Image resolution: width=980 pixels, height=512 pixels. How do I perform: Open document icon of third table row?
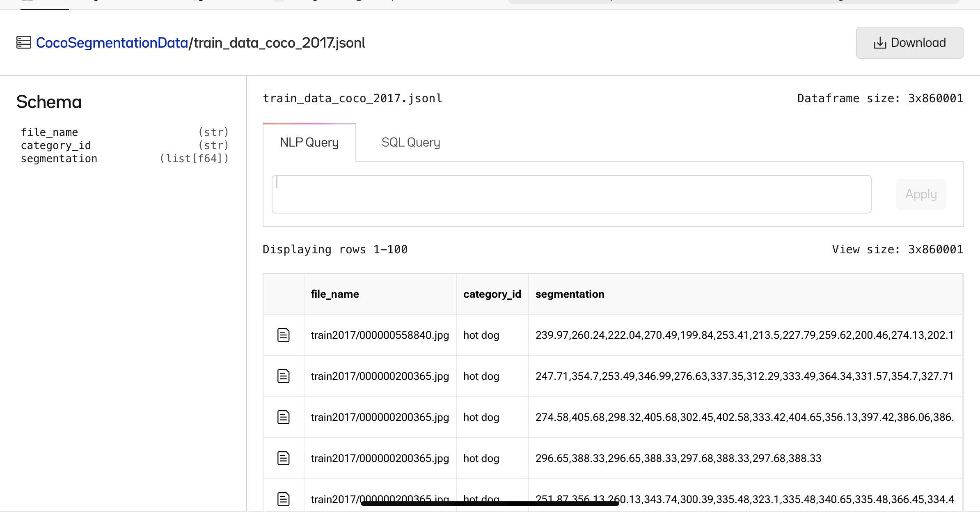(283, 417)
